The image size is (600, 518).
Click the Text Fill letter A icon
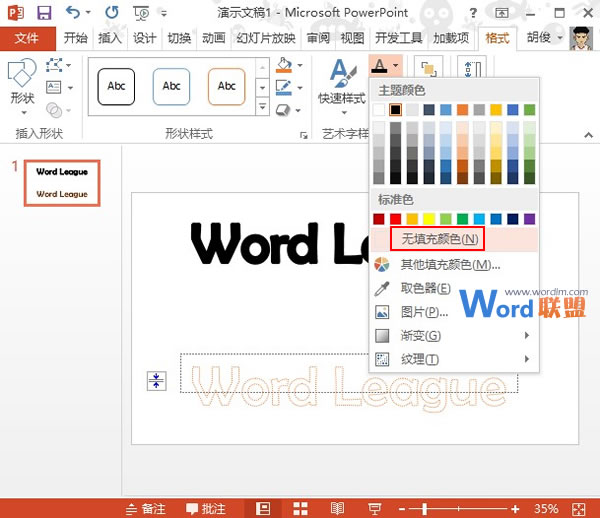(x=379, y=66)
